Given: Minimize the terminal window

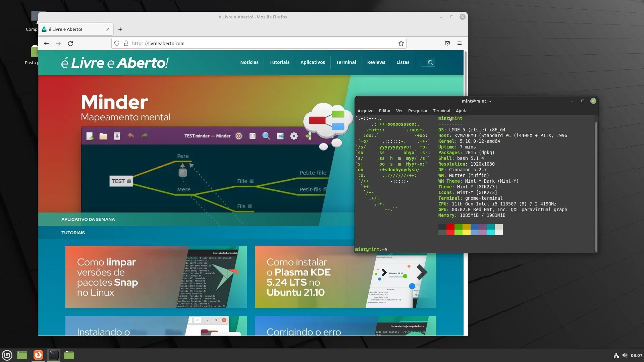Looking at the screenshot, I should click(572, 101).
